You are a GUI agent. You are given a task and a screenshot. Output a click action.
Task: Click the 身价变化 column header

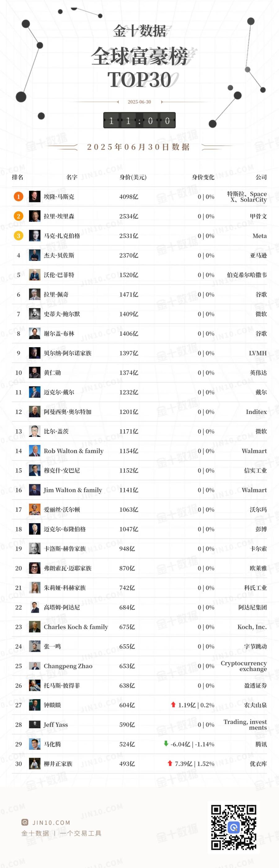click(203, 177)
